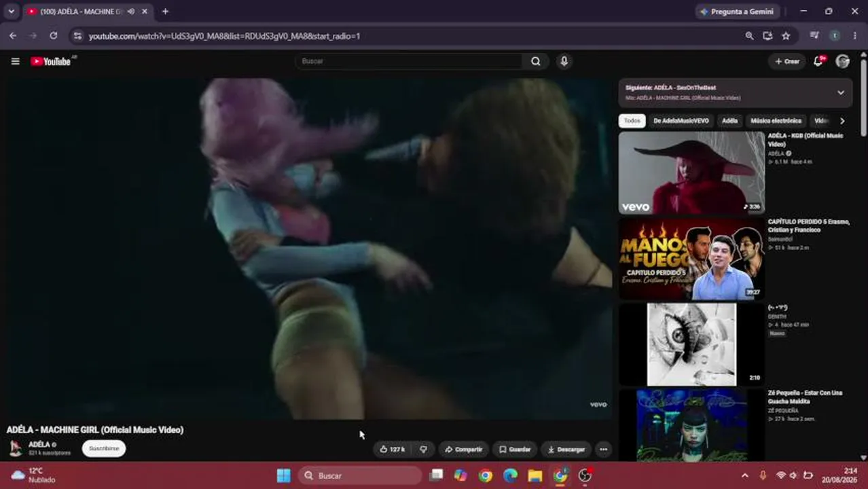The height and width of the screenshot is (489, 868).
Task: Click the Compartir button
Action: 463,449
